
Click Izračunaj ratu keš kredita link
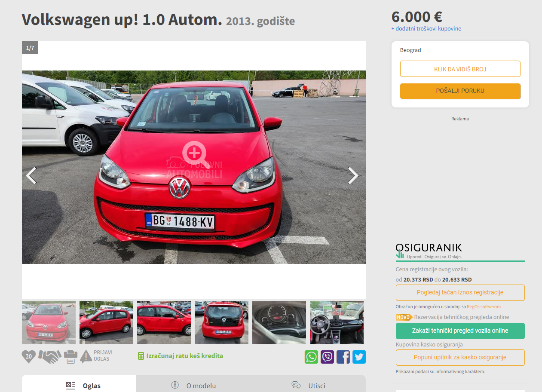pos(181,356)
